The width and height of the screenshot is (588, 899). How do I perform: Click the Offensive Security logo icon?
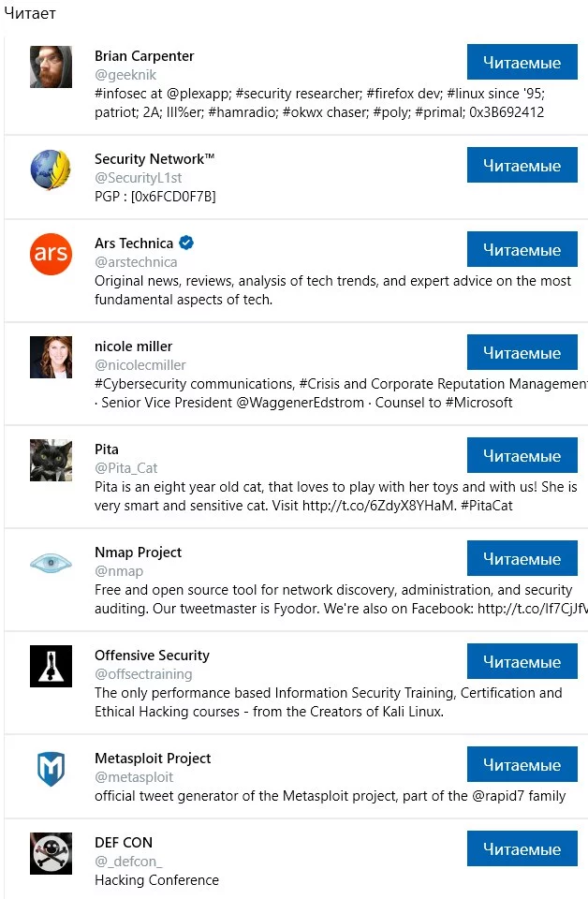pyautogui.click(x=51, y=667)
